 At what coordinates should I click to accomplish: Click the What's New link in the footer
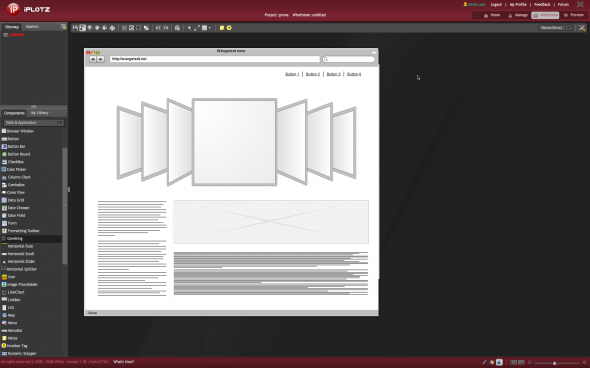click(x=123, y=362)
